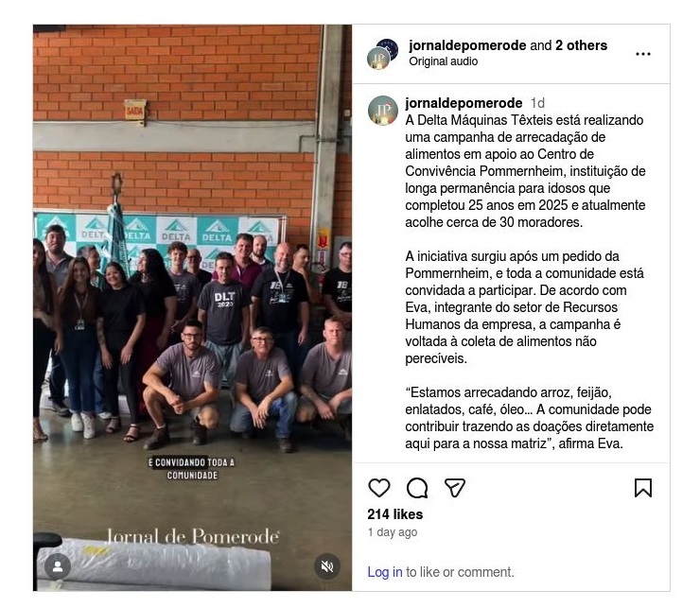Open jornaldepomerode avatar beside caption
The width and height of the screenshot is (700, 608).
[x=382, y=111]
